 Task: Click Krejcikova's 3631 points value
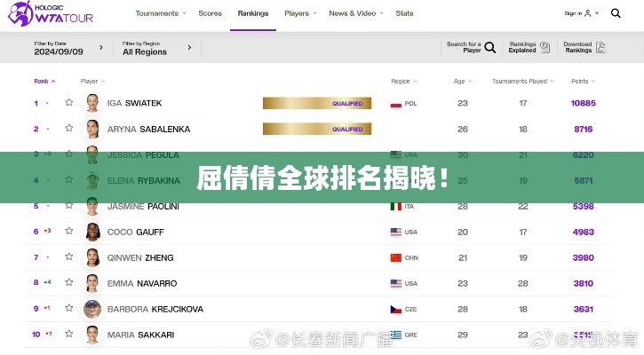click(x=584, y=310)
